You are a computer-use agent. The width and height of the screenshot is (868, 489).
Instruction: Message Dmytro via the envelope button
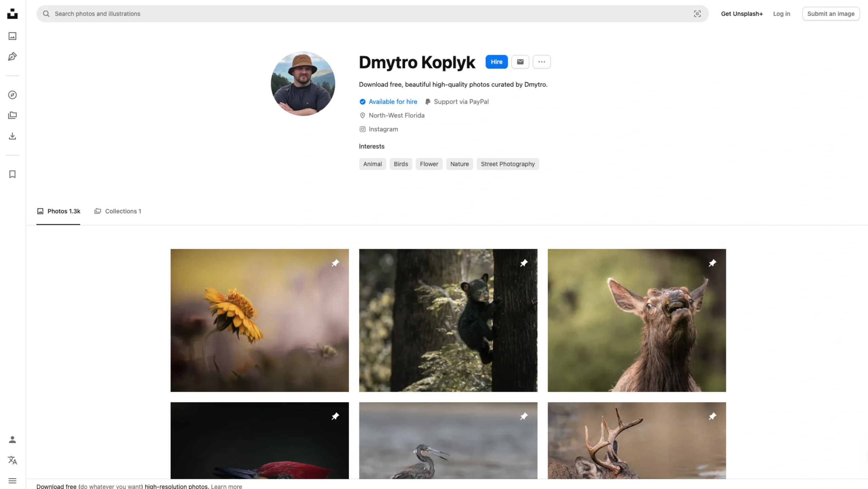[520, 62]
